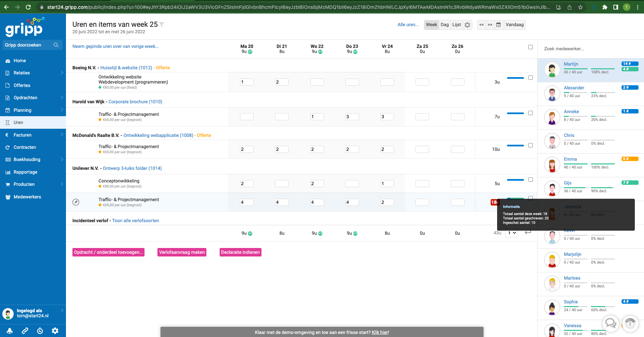Image resolution: width=644 pixels, height=337 pixels.
Task: Click the compass icon beside Unilever Traffic row
Action: pyautogui.click(x=76, y=202)
